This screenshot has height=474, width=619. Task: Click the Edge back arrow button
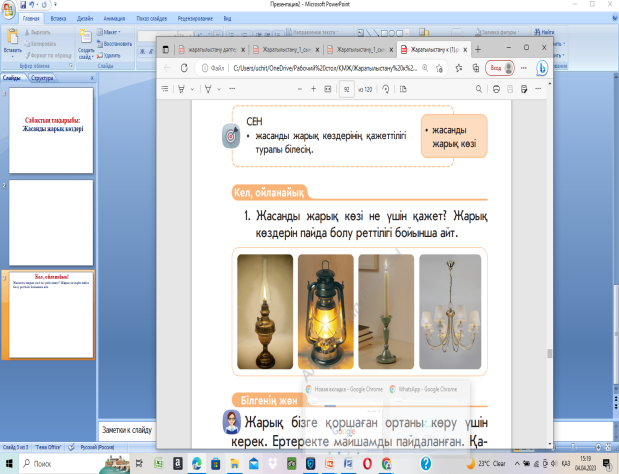(x=167, y=68)
